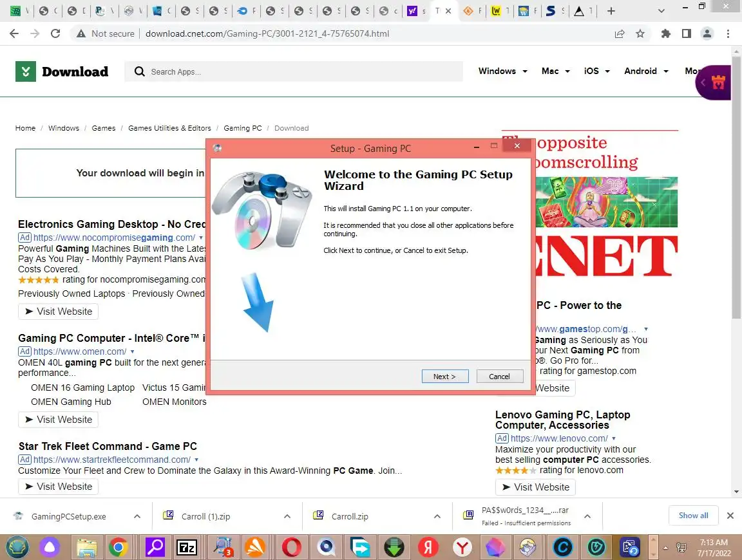Open the Games breadcrumb link
742x560 pixels.
click(104, 128)
